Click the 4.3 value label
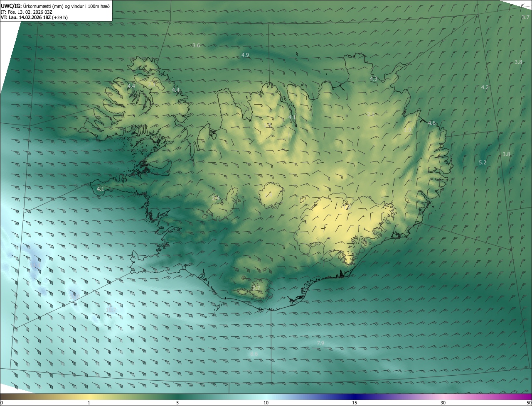Image resolution: width=532 pixels, height=406 pixels. tap(373, 78)
